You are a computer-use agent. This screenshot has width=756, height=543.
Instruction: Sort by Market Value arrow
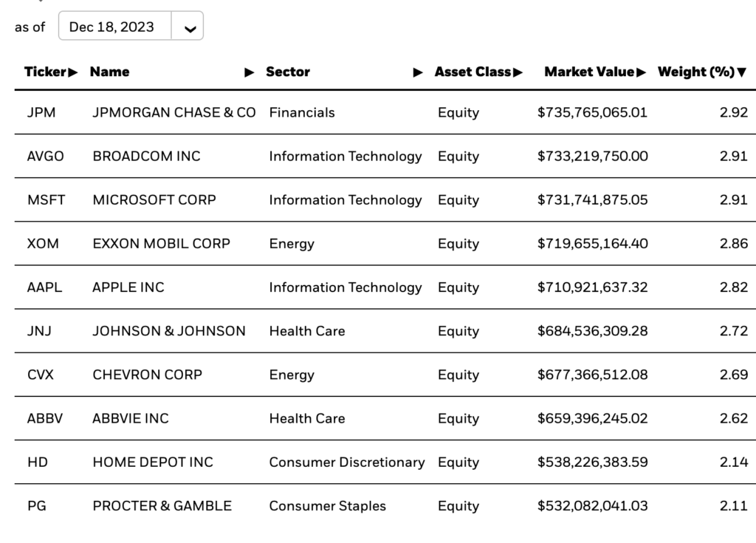(642, 72)
